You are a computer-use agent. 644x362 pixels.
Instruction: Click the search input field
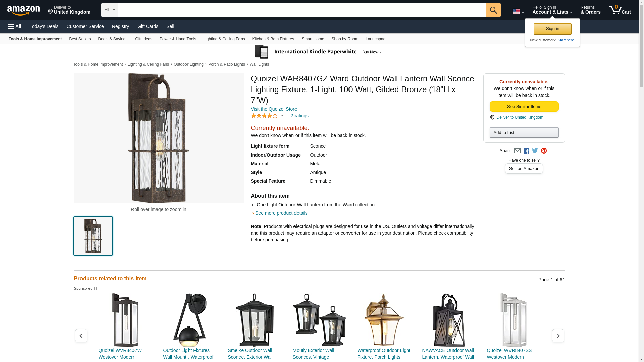click(x=302, y=10)
